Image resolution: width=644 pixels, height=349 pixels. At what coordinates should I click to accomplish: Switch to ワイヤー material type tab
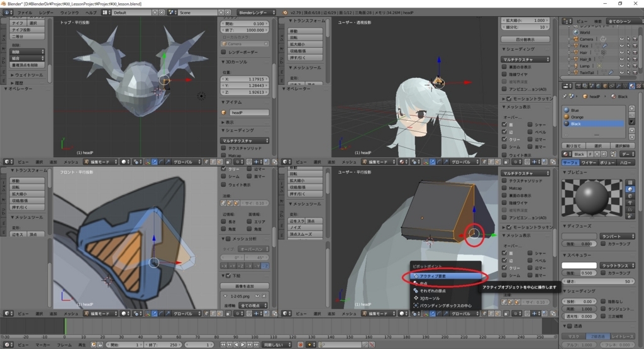(x=589, y=163)
